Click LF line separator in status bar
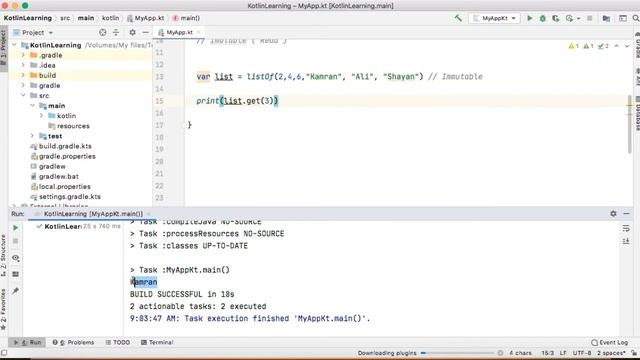This screenshot has width=640, height=360. click(x=563, y=353)
